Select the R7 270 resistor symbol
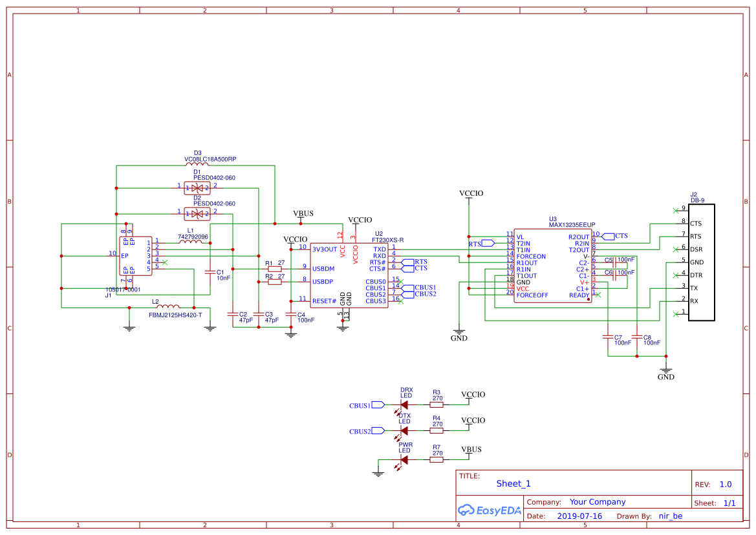Screen dimensions: 756x535 click(437, 460)
